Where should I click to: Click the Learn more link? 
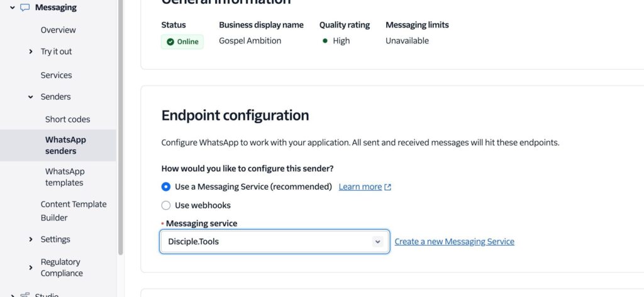tap(360, 187)
